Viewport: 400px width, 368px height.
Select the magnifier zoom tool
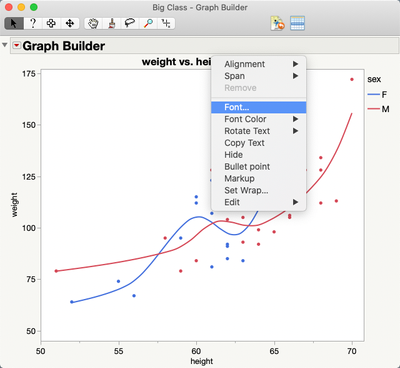[148, 24]
